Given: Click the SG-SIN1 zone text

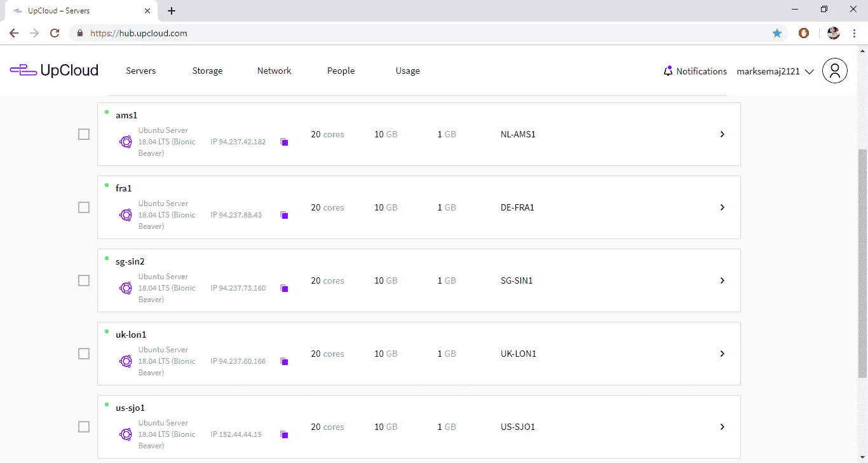Looking at the screenshot, I should point(517,280).
